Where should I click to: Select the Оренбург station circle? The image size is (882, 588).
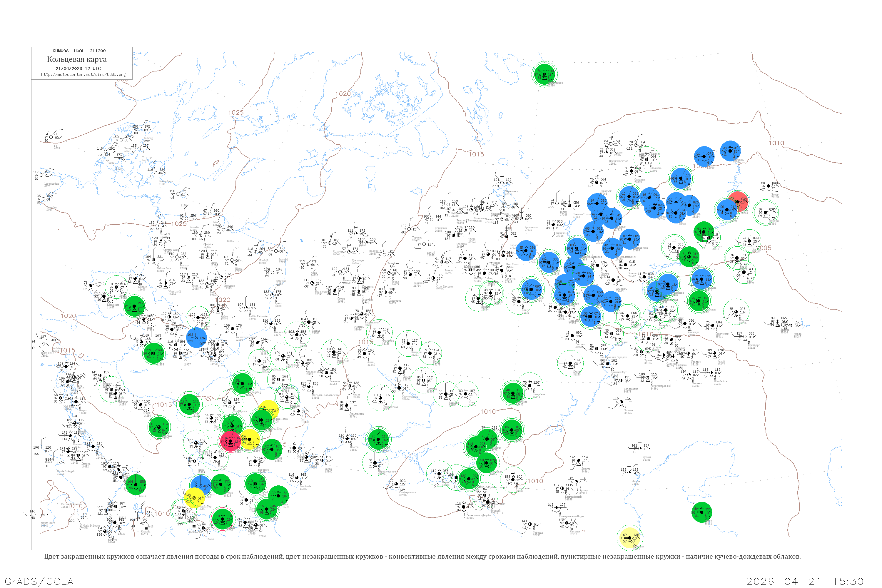click(x=745, y=337)
